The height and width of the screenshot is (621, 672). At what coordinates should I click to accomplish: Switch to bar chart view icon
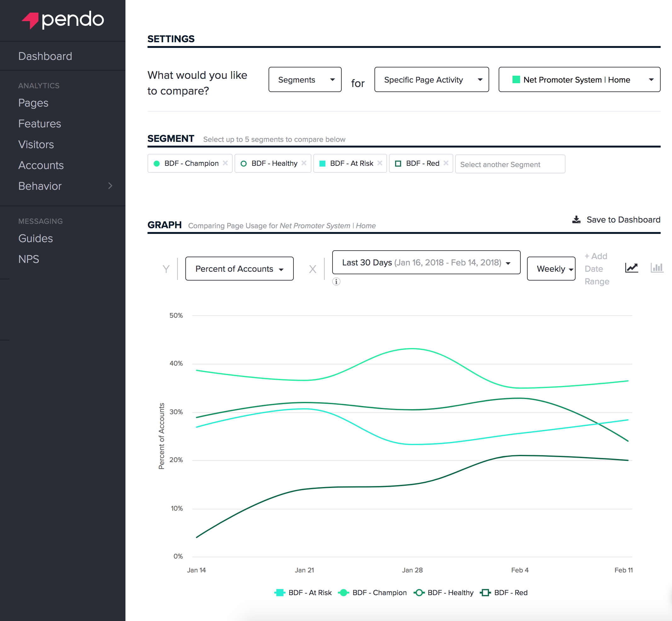[x=657, y=268]
